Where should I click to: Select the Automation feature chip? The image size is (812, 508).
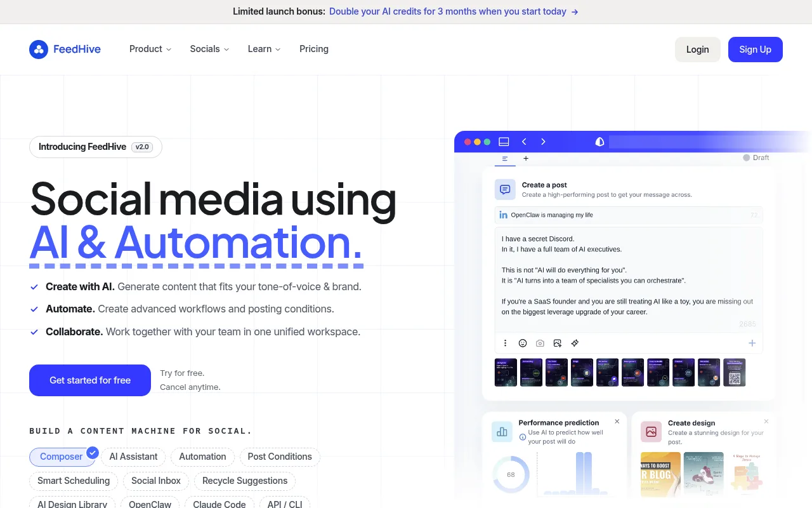[202, 457]
